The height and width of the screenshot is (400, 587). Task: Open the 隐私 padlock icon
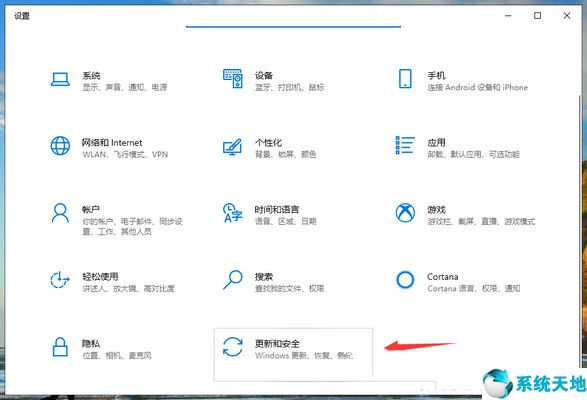pos(60,347)
